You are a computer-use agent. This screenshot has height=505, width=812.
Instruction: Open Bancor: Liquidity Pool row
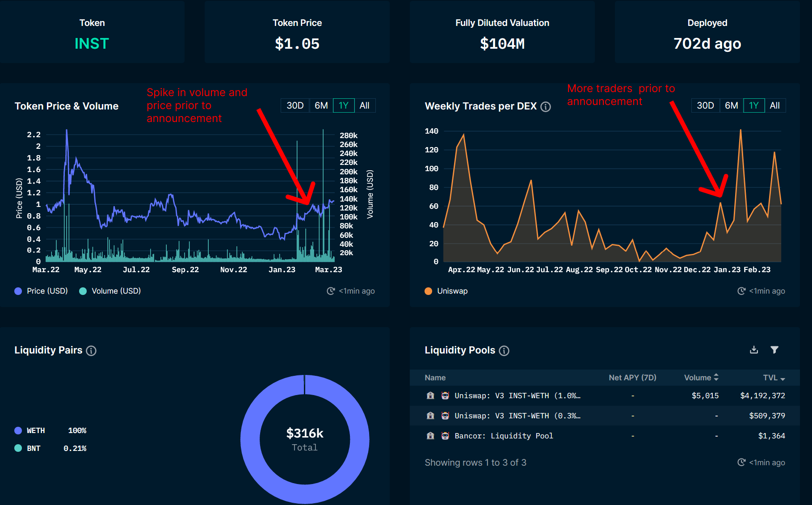pos(605,436)
